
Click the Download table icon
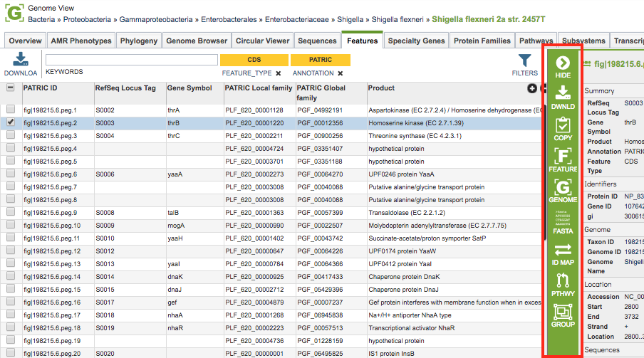coord(21,60)
